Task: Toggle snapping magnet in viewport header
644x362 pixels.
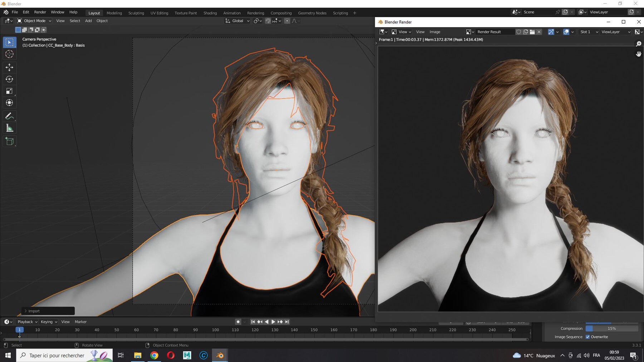Action: point(268,21)
